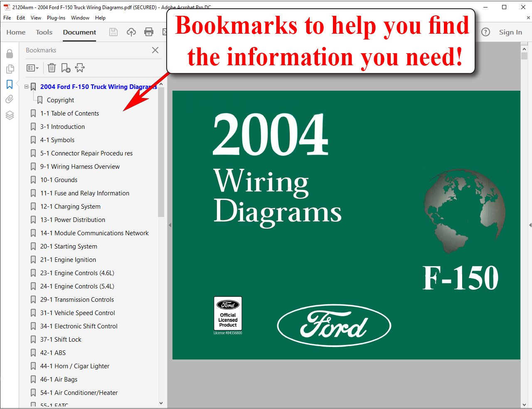The height and width of the screenshot is (409, 532).
Task: Switch to the Home tab
Action: [x=16, y=32]
